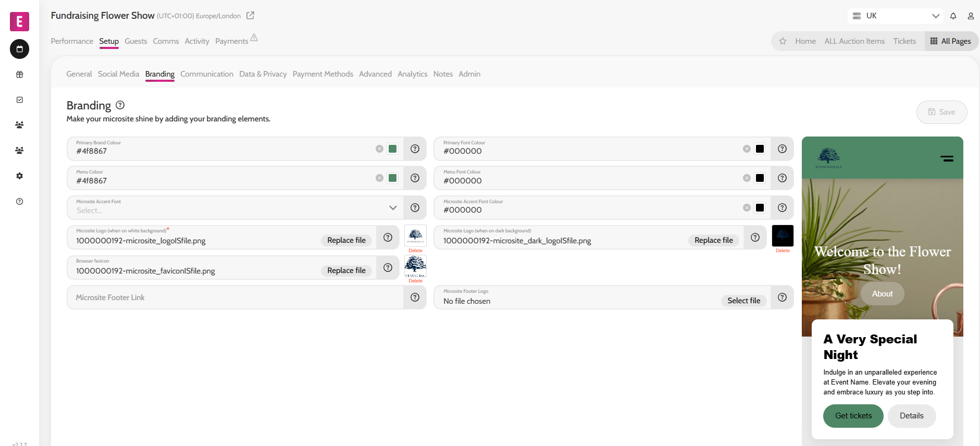Open help for Microsite Footer Link
Image resolution: width=980 pixels, height=446 pixels.
pos(415,298)
